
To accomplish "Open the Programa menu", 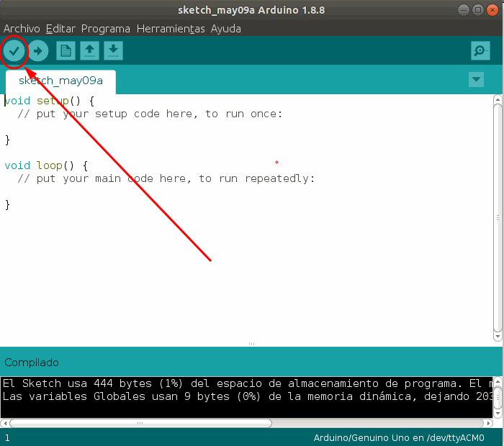I will pos(106,29).
